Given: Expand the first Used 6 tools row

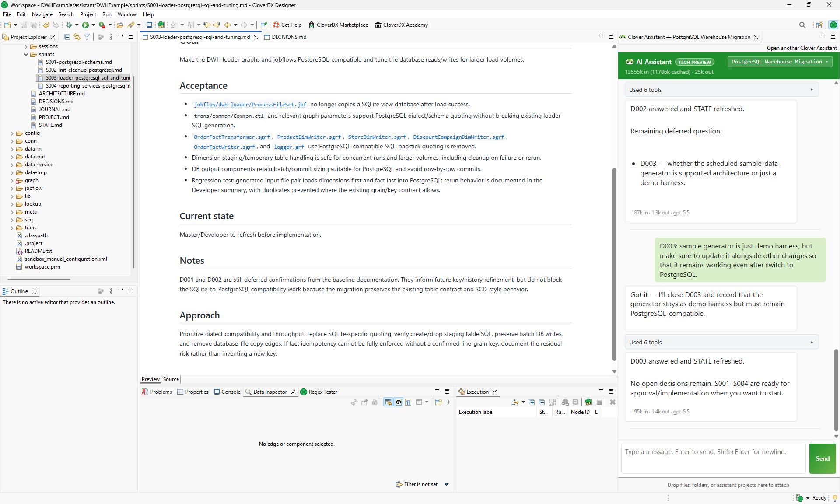Looking at the screenshot, I should point(721,90).
